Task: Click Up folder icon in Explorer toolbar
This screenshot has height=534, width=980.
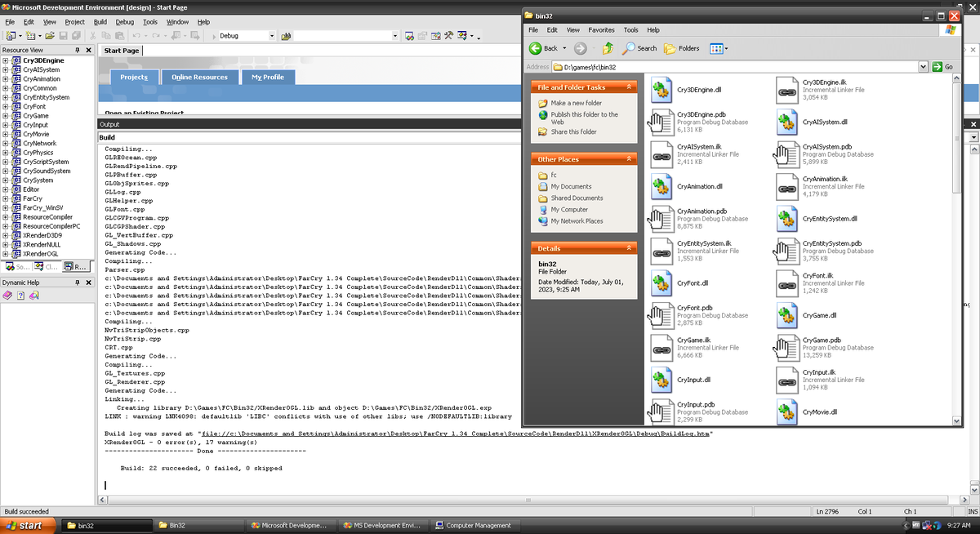Action: pyautogui.click(x=608, y=48)
